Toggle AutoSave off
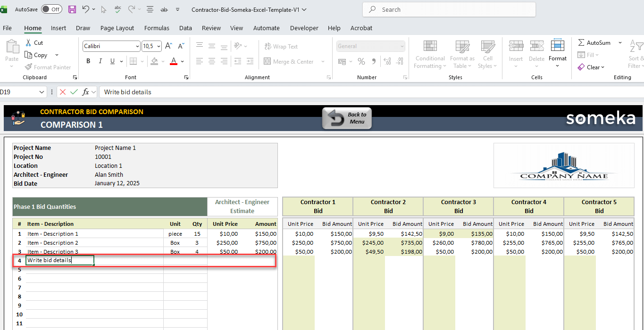The width and height of the screenshot is (644, 330). (50, 9)
